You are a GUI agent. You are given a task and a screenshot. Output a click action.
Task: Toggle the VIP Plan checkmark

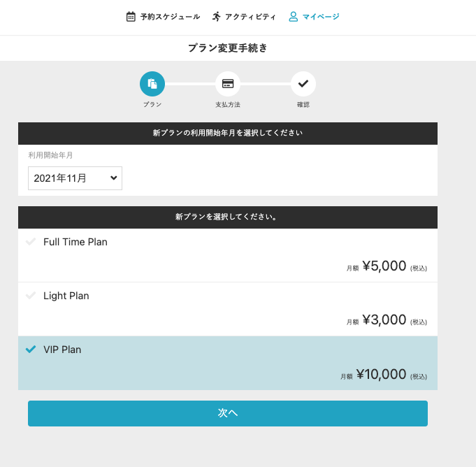(31, 350)
